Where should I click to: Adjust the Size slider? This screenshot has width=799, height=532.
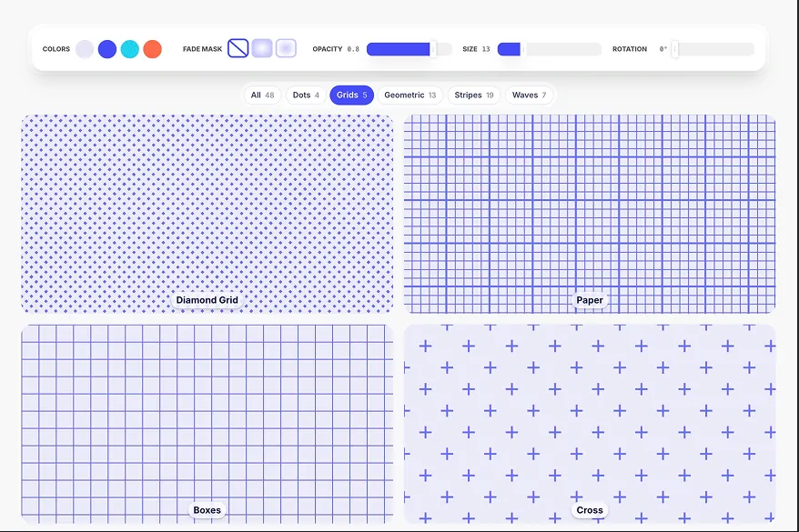pos(550,49)
